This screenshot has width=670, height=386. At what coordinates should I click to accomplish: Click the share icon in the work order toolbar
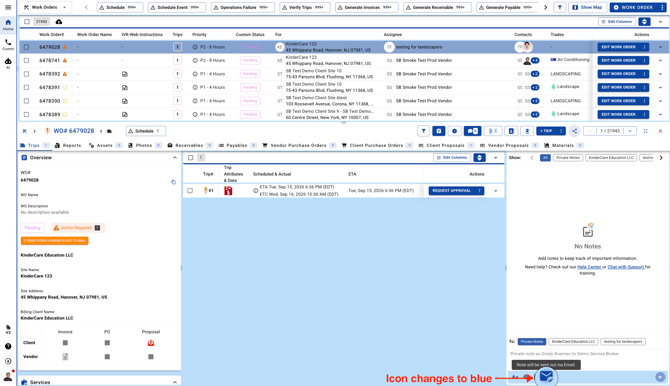pos(574,131)
